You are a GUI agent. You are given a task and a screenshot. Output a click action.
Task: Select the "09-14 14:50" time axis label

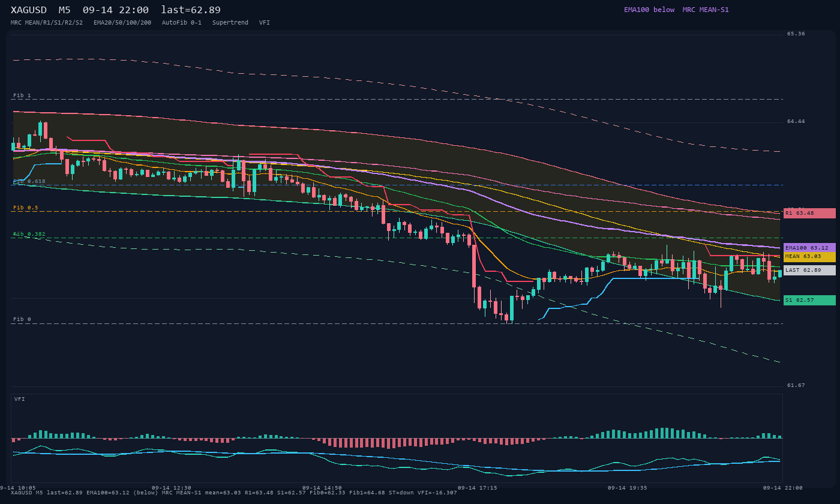[x=322, y=488]
